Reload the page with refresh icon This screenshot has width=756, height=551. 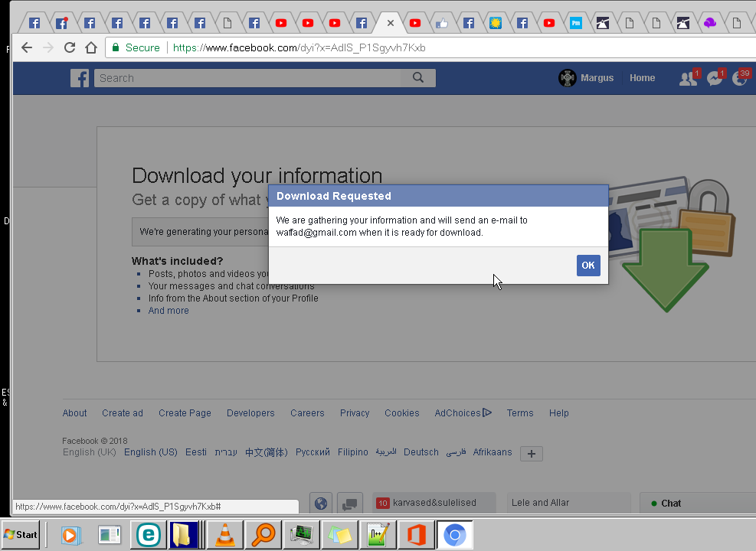70,47
